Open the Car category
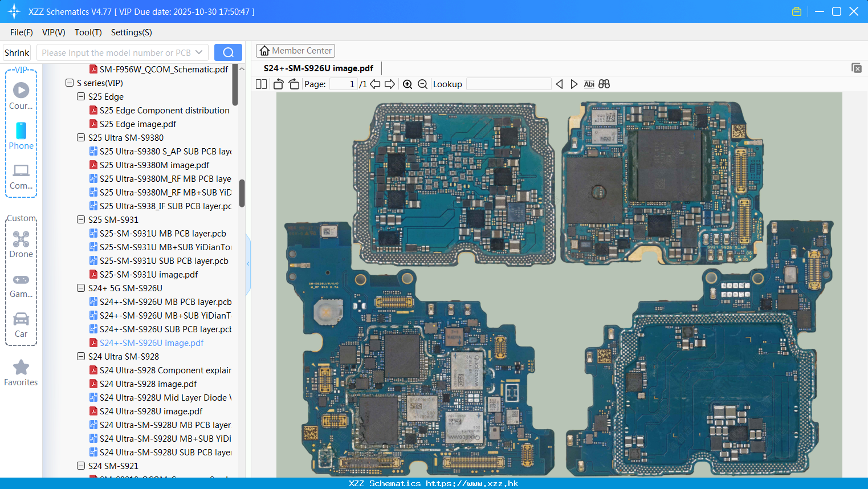This screenshot has height=489, width=868. point(21,325)
